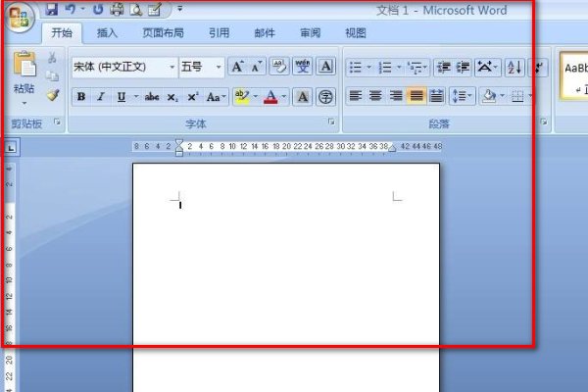Decrease paragraph indent

click(x=444, y=68)
